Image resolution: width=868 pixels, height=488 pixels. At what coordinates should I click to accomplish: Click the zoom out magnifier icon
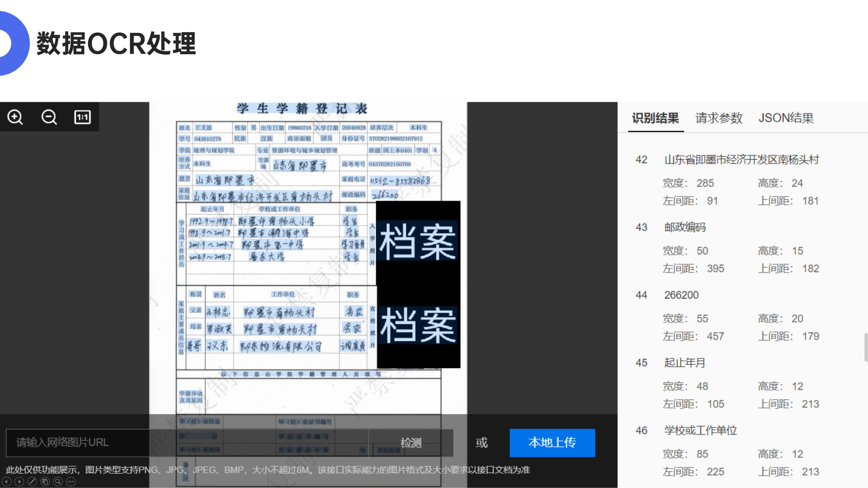click(49, 117)
